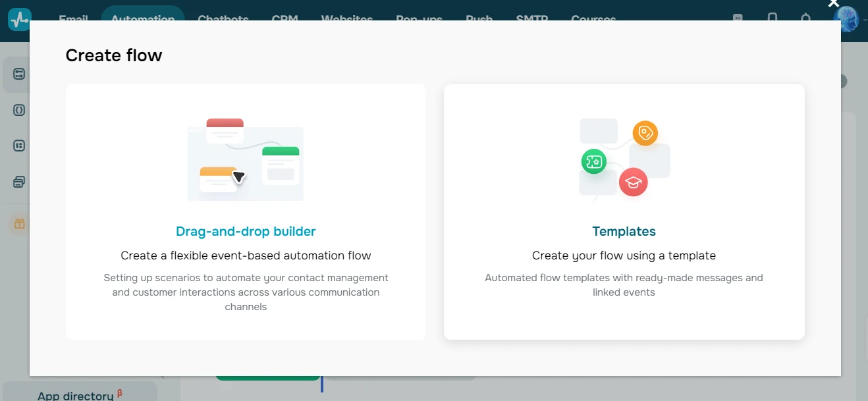Click the SendPulse logo icon
The image size is (868, 401).
19,19
